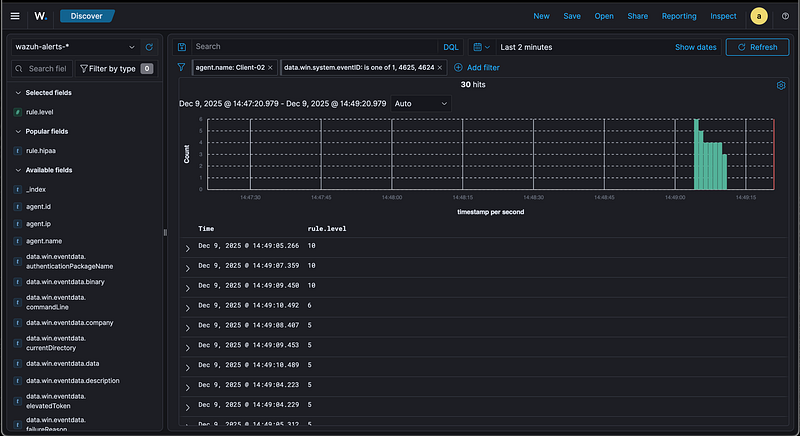Screen dimensions: 800x436
Task: Open the wazuh-alerts-* index pattern dropdown
Action: click(x=75, y=47)
